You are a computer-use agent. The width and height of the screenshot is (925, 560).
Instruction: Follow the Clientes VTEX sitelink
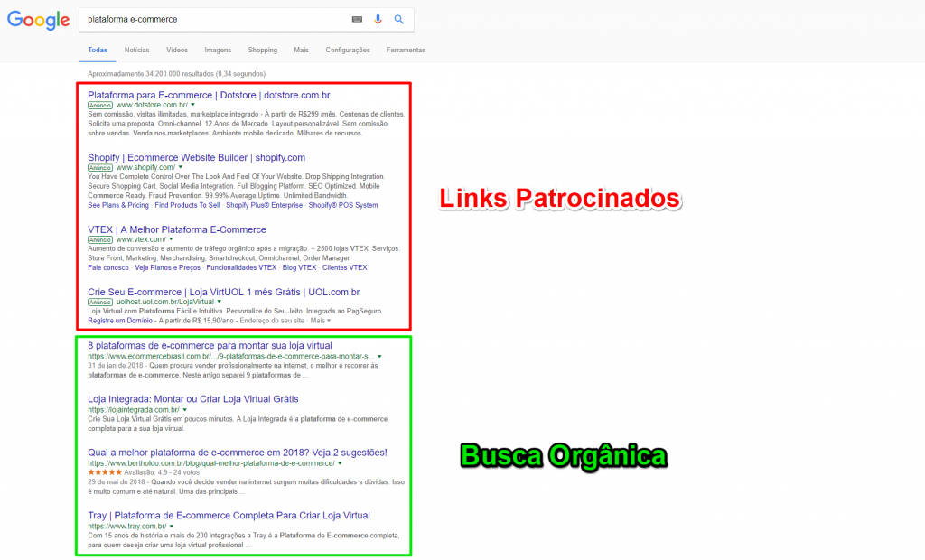344,268
